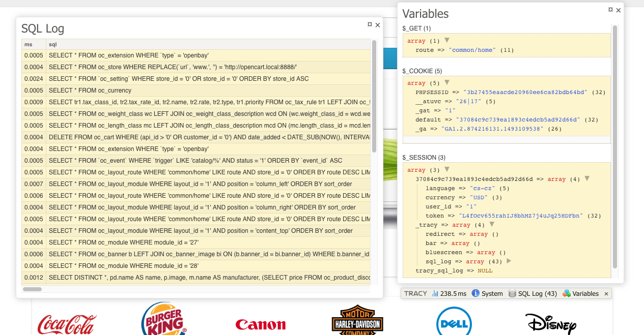Detach the SQL Log panel into a window
Image resolution: width=644 pixels, height=335 pixels.
pyautogui.click(x=370, y=24)
